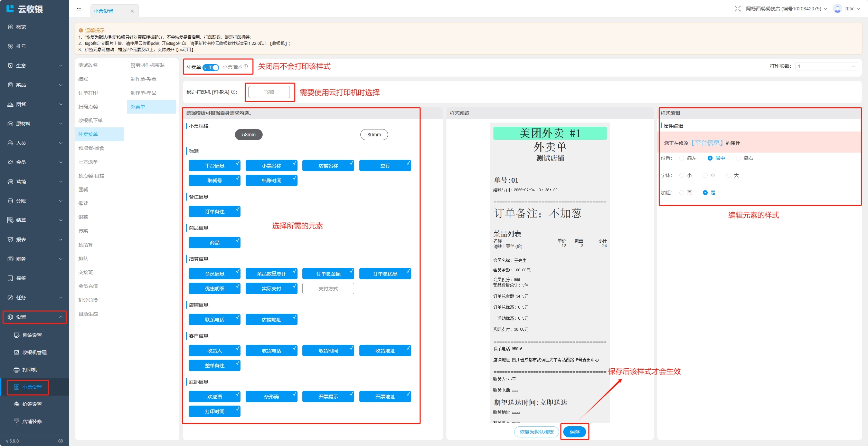Select 制作单-整单 in the template list

pos(143,79)
